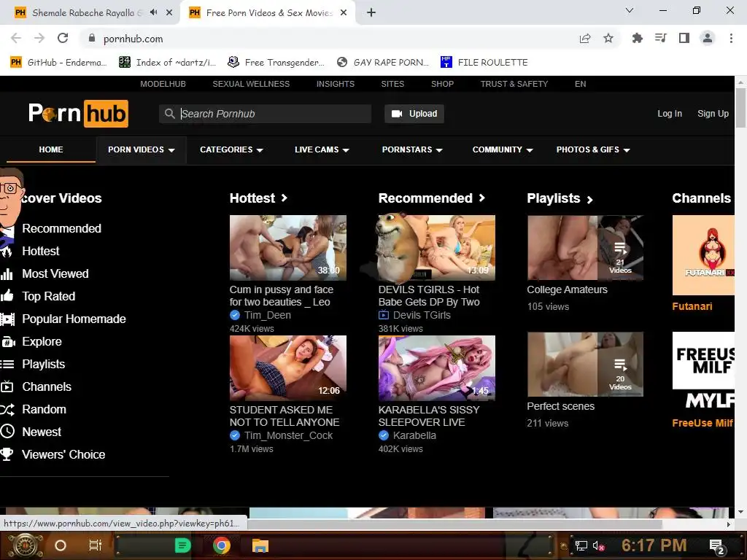Select the HOME nav tab
The height and width of the screenshot is (560, 747).
(51, 149)
